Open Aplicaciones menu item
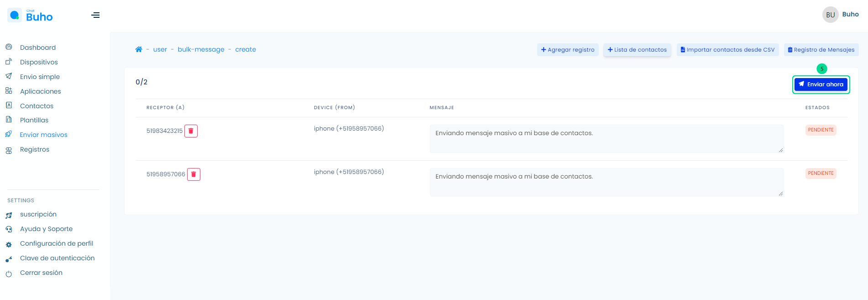The image size is (868, 300). 41,91
